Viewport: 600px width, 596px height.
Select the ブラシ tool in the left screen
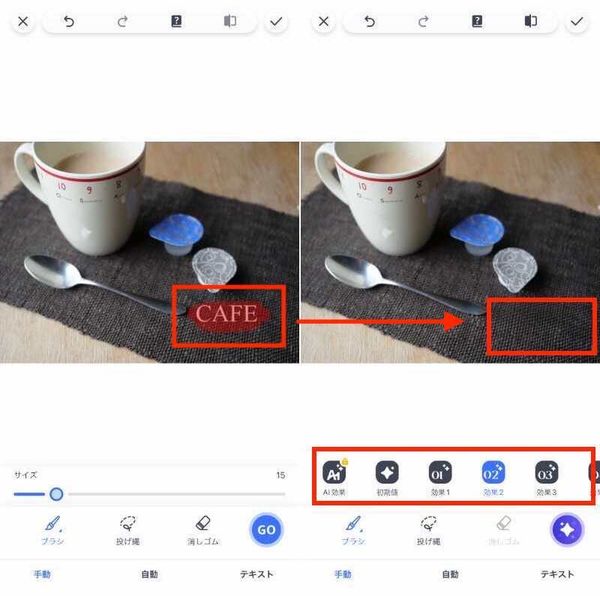coord(52,530)
